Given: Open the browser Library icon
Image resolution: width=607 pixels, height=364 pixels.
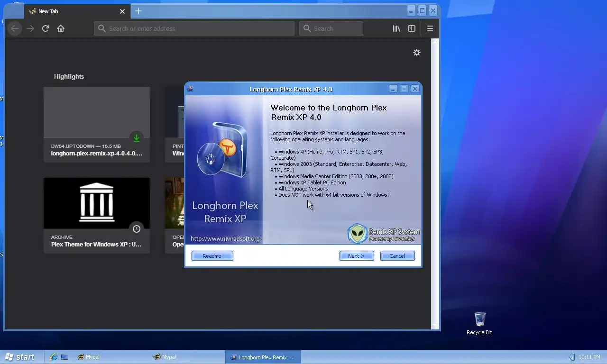Looking at the screenshot, I should tap(396, 28).
